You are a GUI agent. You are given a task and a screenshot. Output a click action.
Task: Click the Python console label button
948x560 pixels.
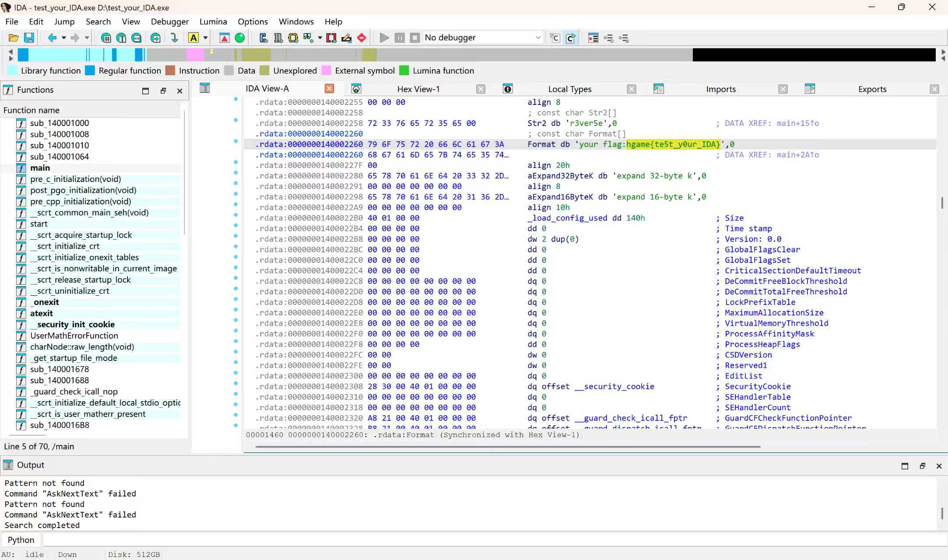[21, 540]
